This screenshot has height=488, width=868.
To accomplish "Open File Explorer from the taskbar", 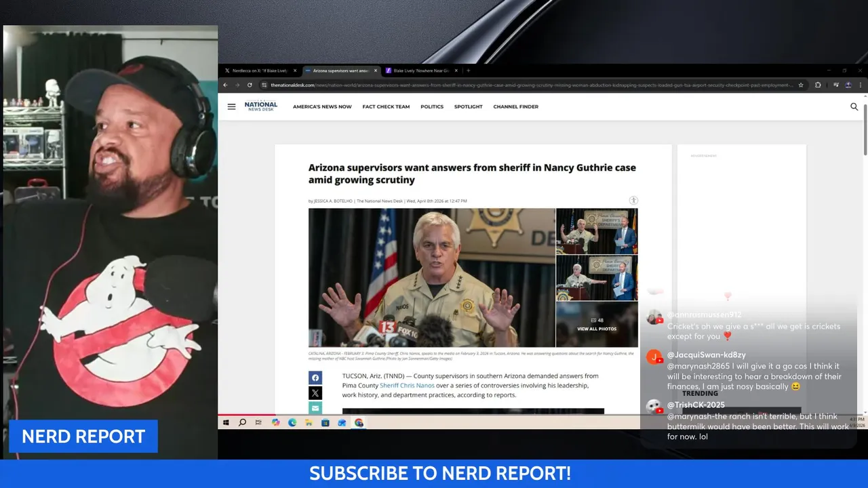I will click(309, 422).
